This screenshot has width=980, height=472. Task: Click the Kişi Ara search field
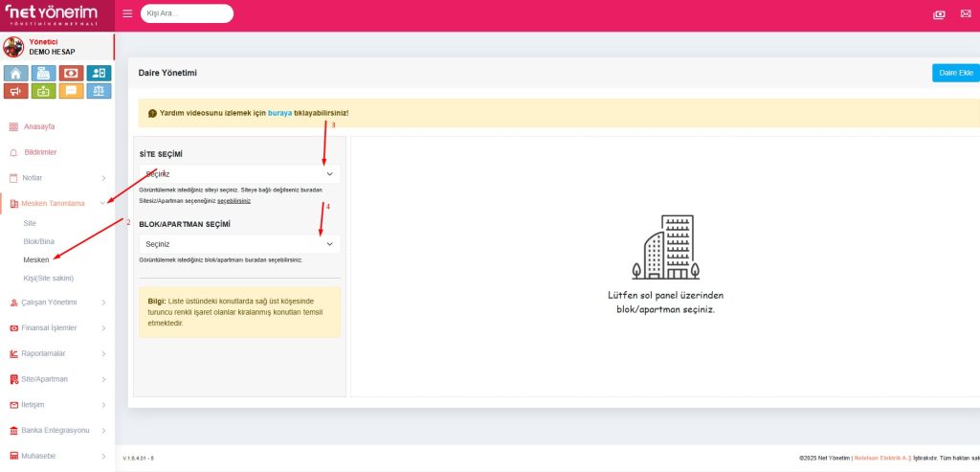(x=187, y=13)
